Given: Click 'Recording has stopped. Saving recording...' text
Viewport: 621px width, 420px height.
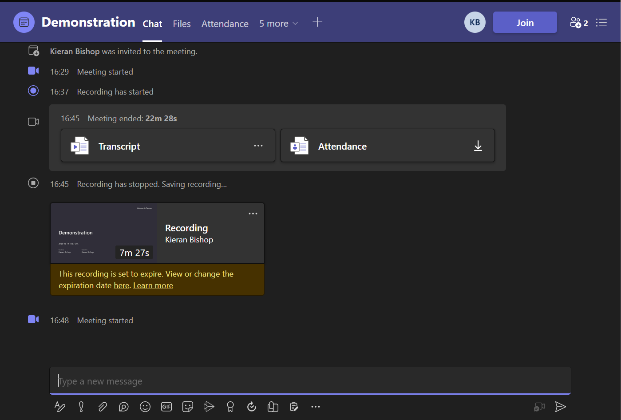Looking at the screenshot, I should pos(152,184).
